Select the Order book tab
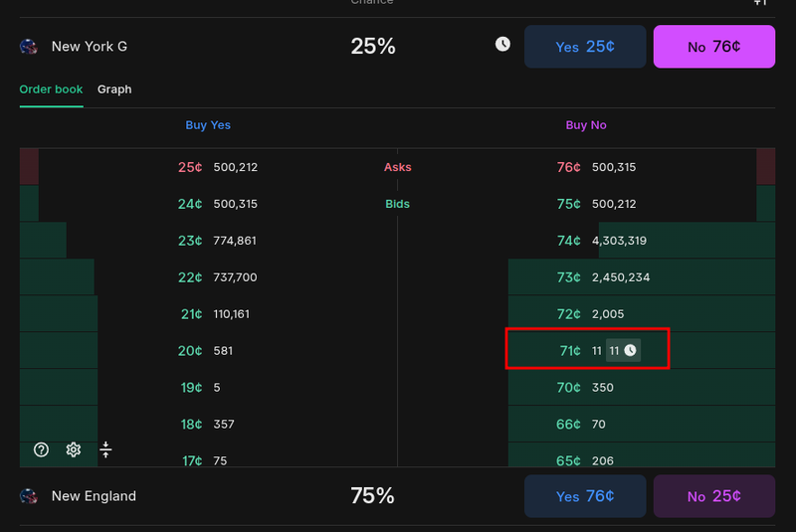The height and width of the screenshot is (532, 796). click(x=51, y=89)
